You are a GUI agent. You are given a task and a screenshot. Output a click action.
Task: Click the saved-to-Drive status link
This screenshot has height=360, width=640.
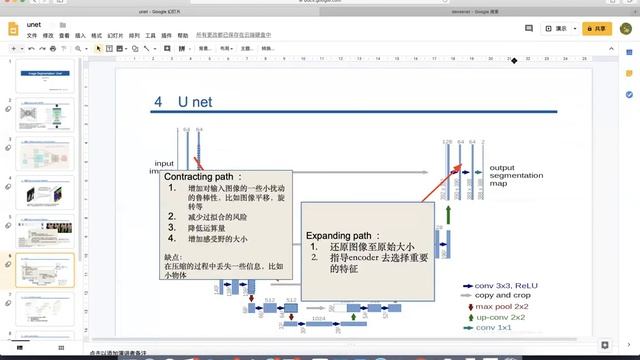point(233,36)
